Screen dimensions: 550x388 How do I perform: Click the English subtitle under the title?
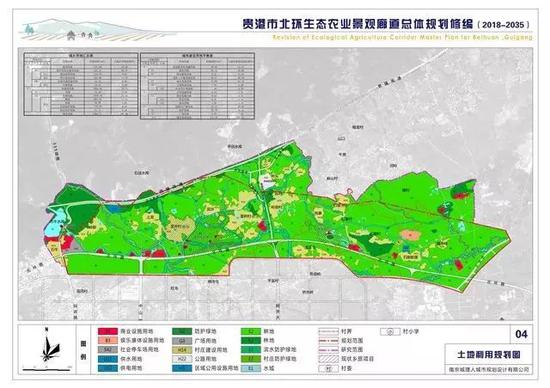point(402,37)
